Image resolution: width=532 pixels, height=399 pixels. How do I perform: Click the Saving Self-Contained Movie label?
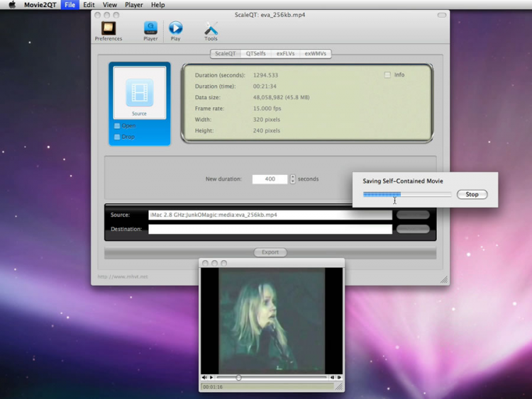403,181
